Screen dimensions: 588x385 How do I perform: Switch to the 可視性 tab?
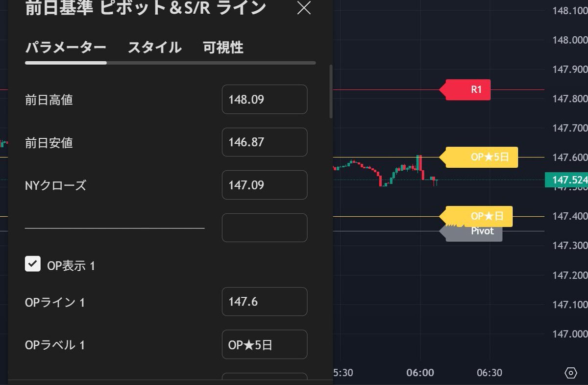[223, 48]
